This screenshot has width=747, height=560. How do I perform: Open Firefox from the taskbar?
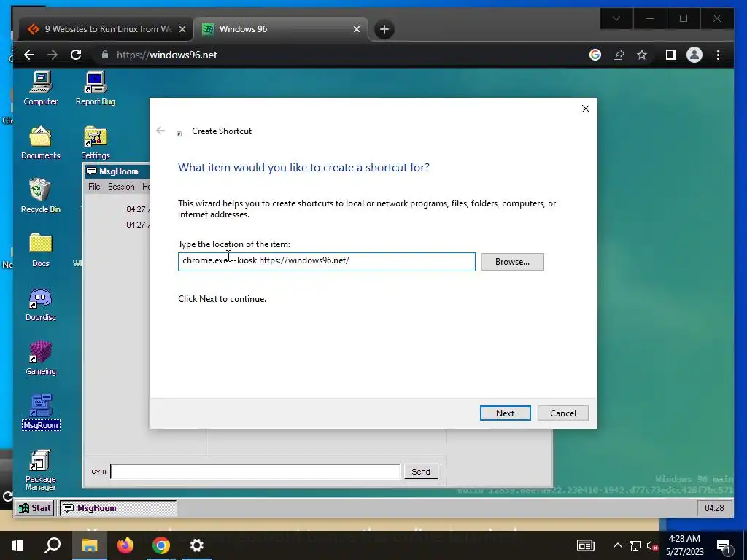tap(125, 545)
